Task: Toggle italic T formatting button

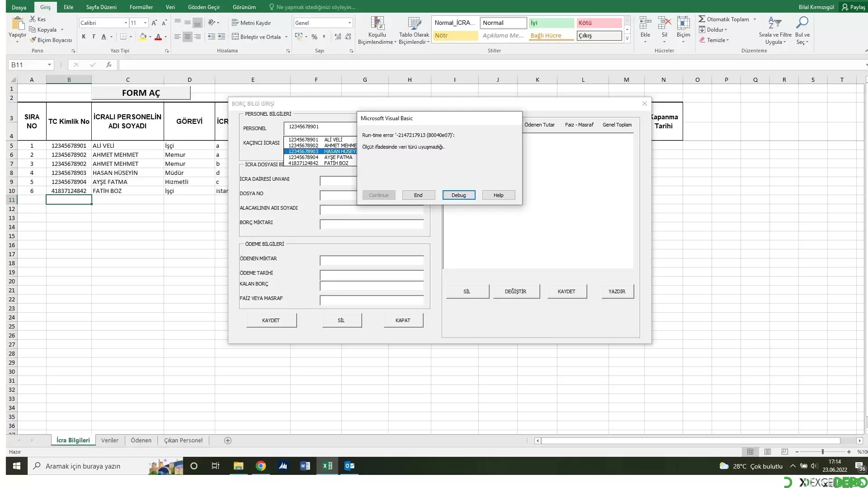Action: click(94, 37)
